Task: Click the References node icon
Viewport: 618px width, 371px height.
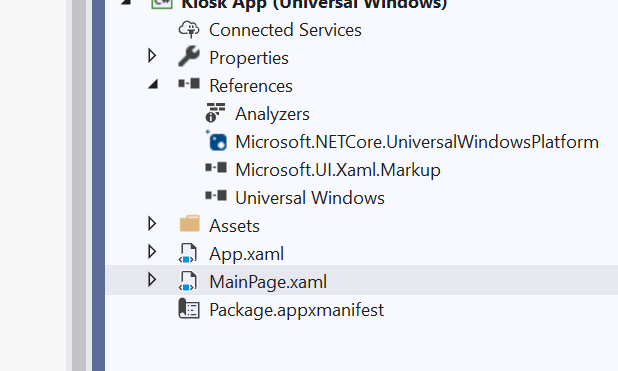Action: point(189,84)
